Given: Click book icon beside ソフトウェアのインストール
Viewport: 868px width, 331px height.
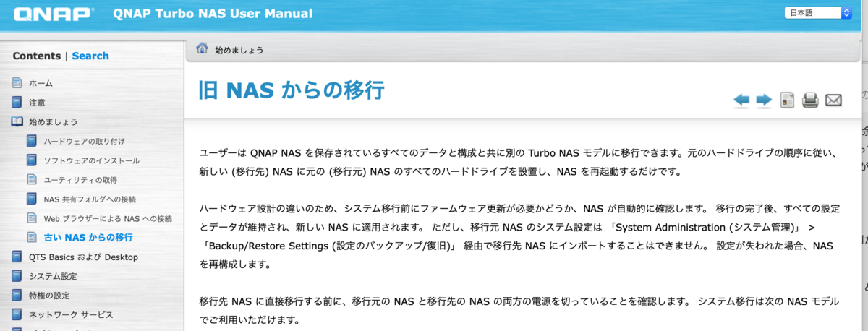Looking at the screenshot, I should click(x=32, y=160).
